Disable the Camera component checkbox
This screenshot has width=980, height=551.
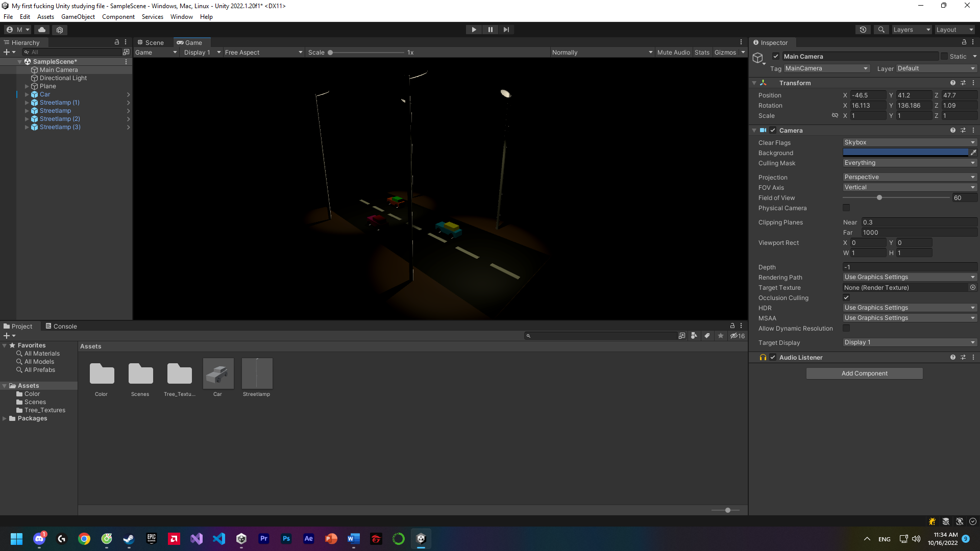(x=773, y=130)
